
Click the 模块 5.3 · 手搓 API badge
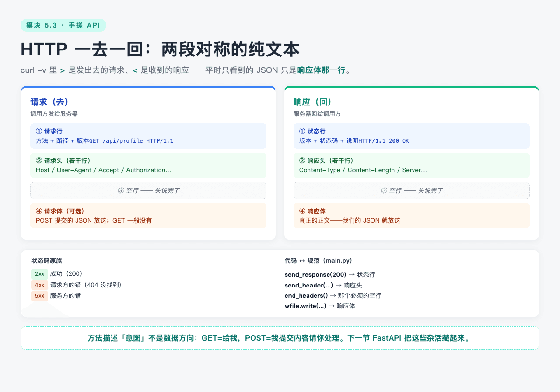pos(63,25)
